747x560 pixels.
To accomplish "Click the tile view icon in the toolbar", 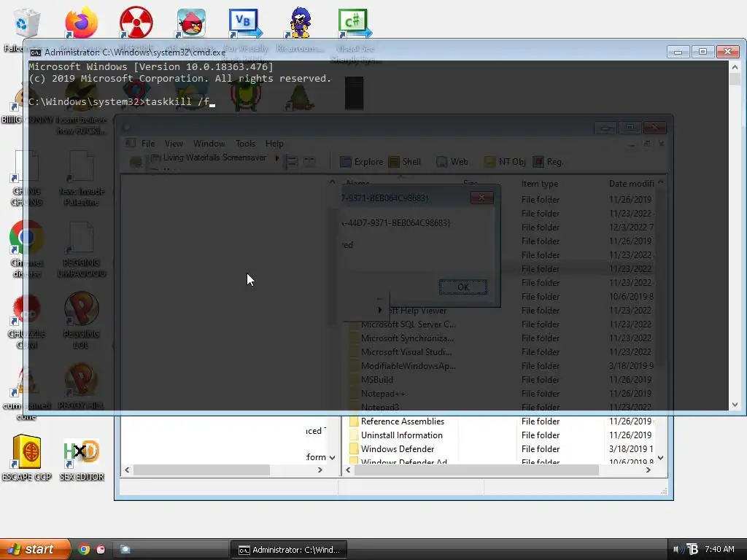I will tap(309, 162).
